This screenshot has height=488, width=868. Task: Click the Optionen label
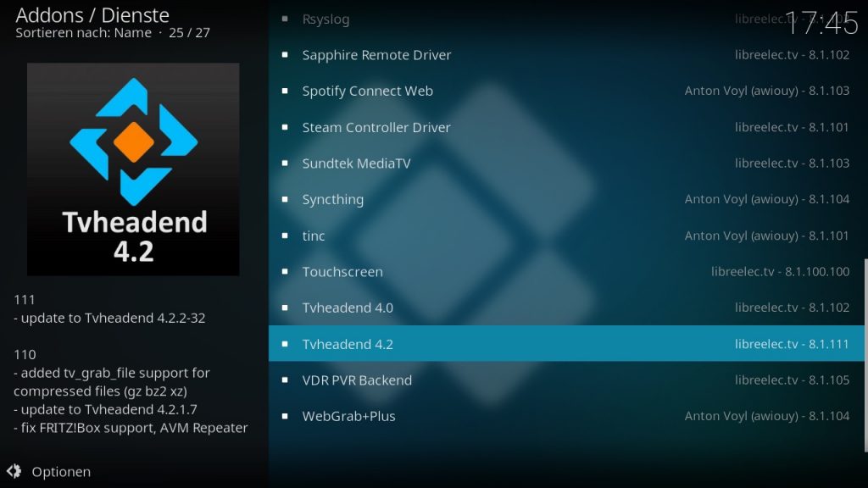[x=61, y=472]
